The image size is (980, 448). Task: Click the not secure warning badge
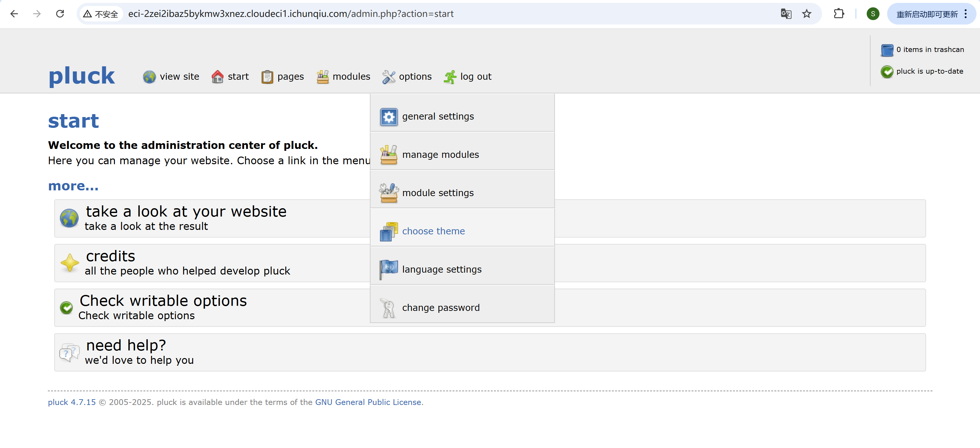click(101, 14)
